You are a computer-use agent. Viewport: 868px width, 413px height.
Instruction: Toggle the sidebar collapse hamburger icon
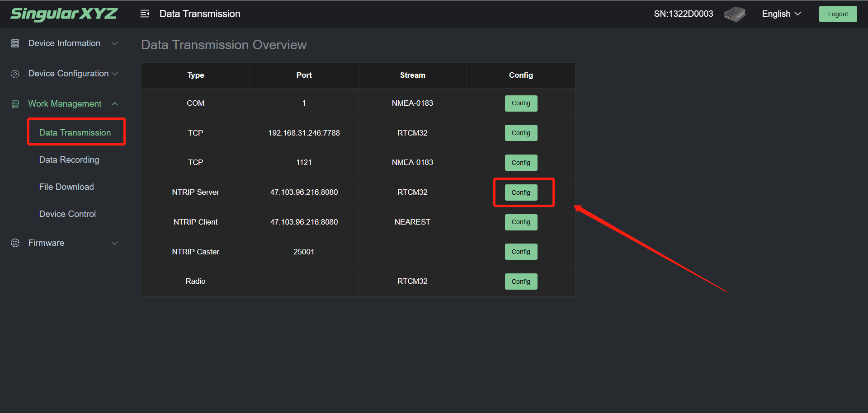tap(145, 14)
